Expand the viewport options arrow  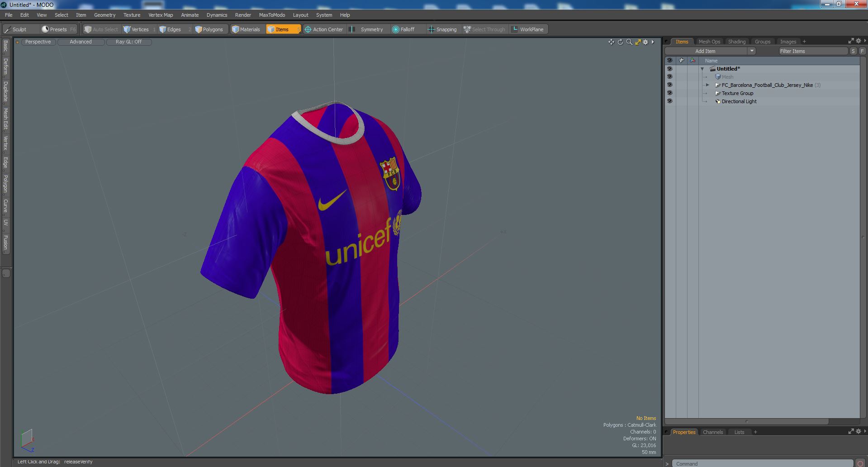pos(653,42)
